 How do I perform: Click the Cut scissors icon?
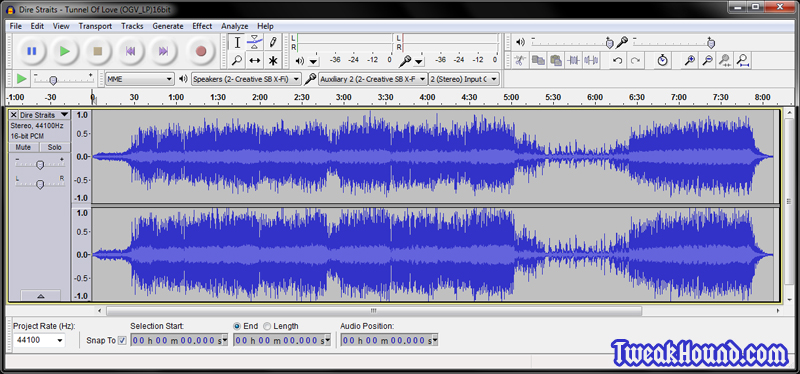coord(520,60)
